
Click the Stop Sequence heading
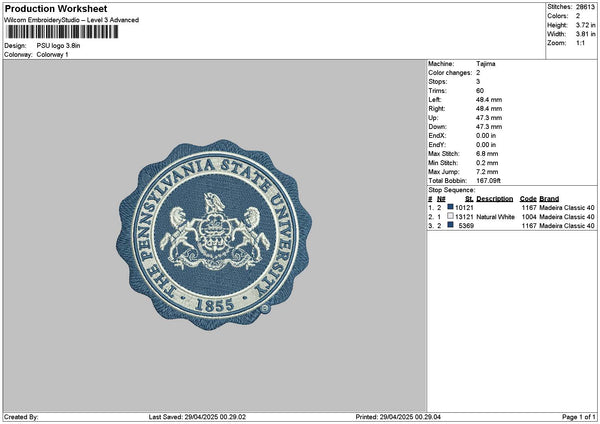[452, 190]
